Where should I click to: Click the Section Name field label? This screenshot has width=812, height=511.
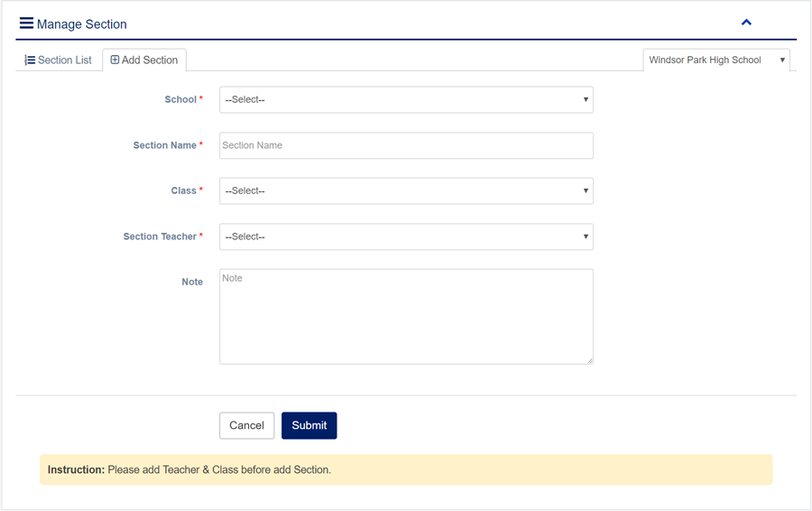pos(165,145)
